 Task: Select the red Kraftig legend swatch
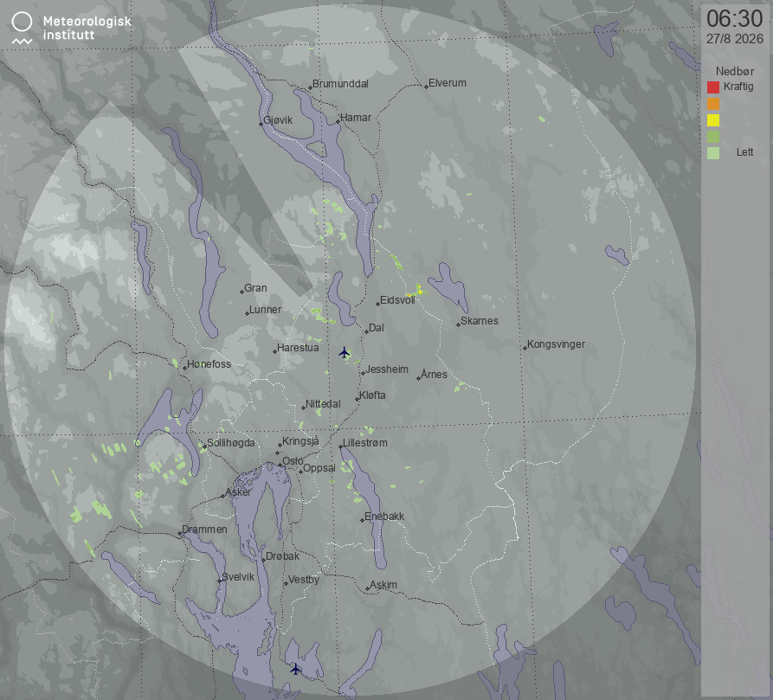(x=713, y=87)
